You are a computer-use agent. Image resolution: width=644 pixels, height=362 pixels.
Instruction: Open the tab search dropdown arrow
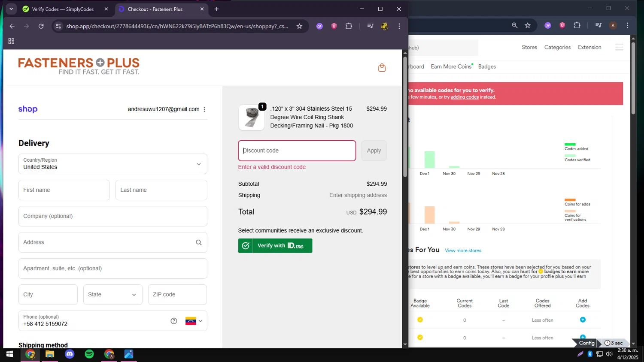point(11,9)
